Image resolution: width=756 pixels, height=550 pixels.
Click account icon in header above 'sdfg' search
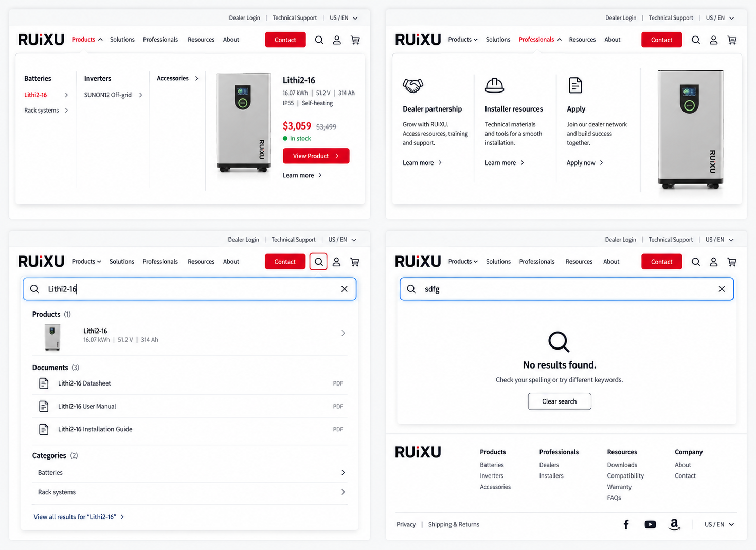pos(713,262)
